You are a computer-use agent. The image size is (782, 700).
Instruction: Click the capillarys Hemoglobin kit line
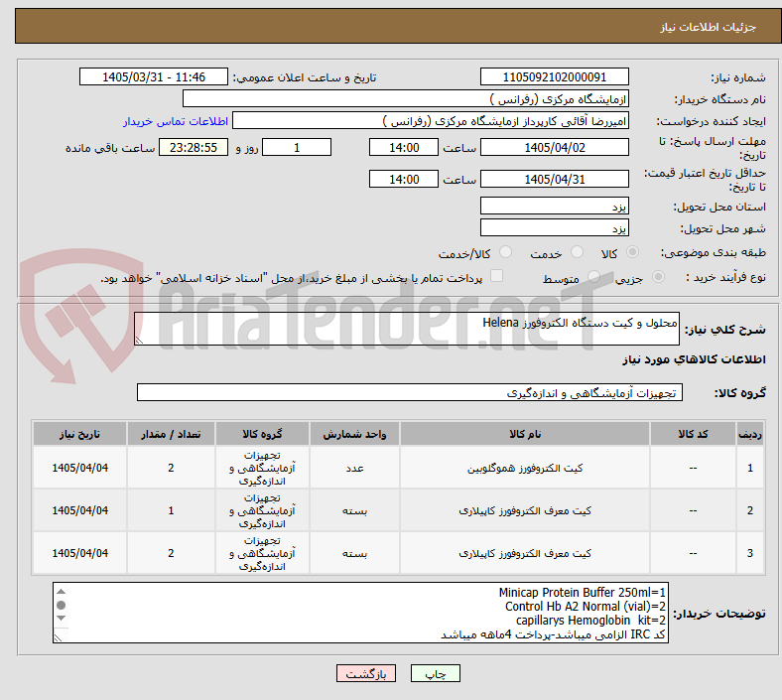[591, 621]
